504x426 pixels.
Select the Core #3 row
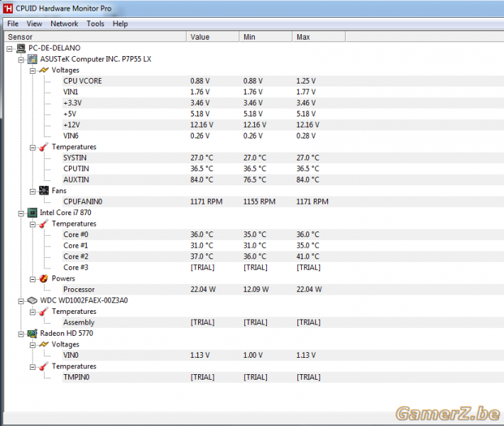(x=283, y=268)
